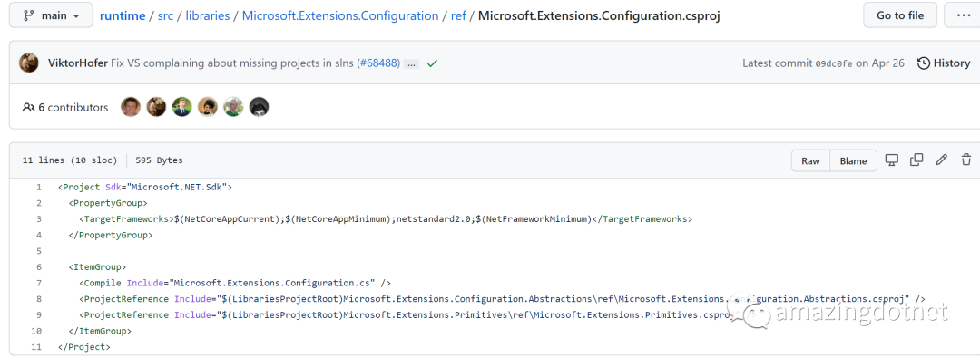Screen dimensions: 980x358
Task: Click the green commit status checkmark
Action: 432,63
